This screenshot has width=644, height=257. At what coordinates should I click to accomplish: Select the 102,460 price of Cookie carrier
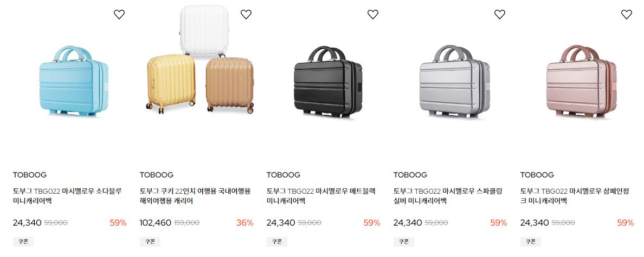[x=155, y=223]
